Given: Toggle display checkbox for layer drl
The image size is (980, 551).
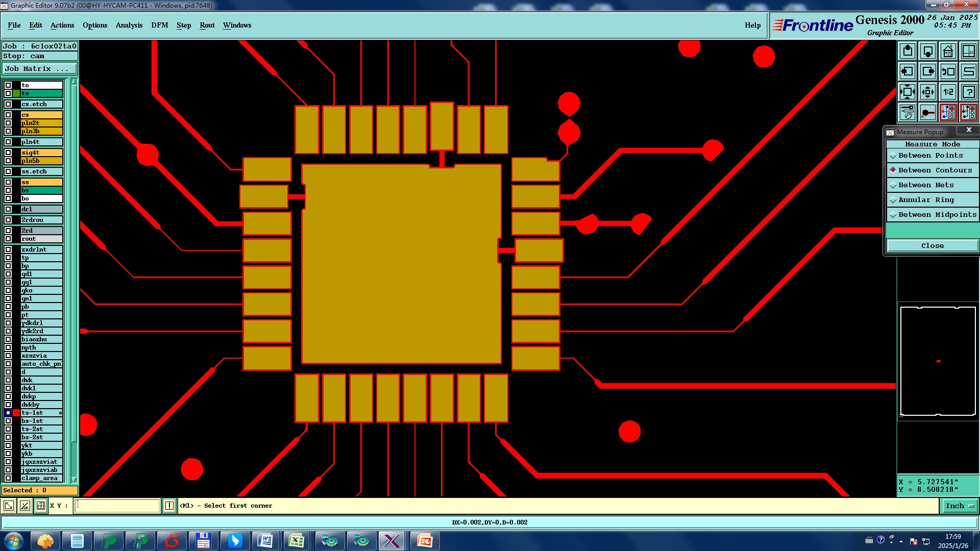Looking at the screenshot, I should [8, 209].
